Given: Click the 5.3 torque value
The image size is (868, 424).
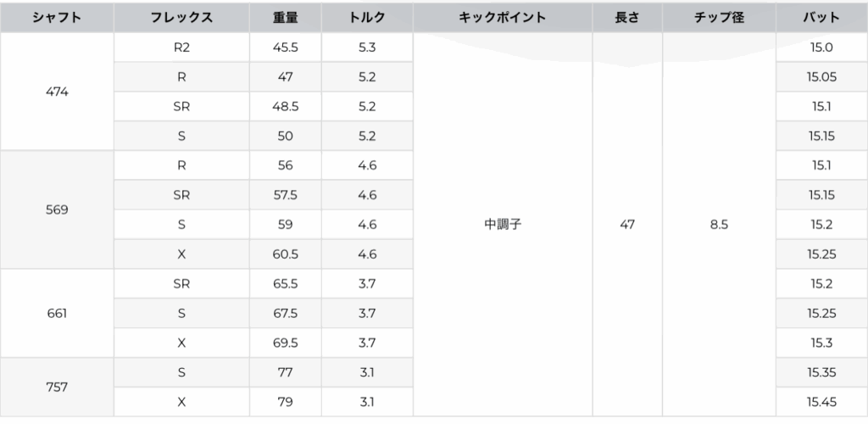Looking at the screenshot, I should click(367, 47).
